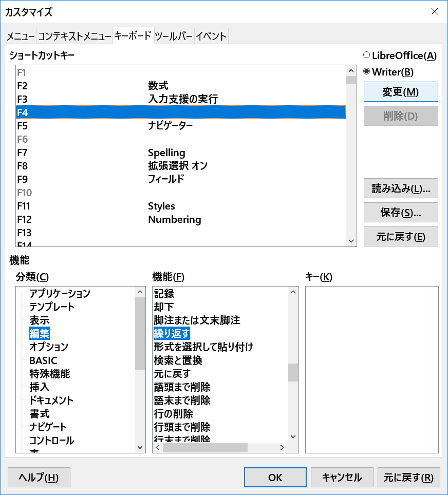Select the F7 Spelling shortcut row
Viewport: 448px width, 495px height.
coord(180,153)
